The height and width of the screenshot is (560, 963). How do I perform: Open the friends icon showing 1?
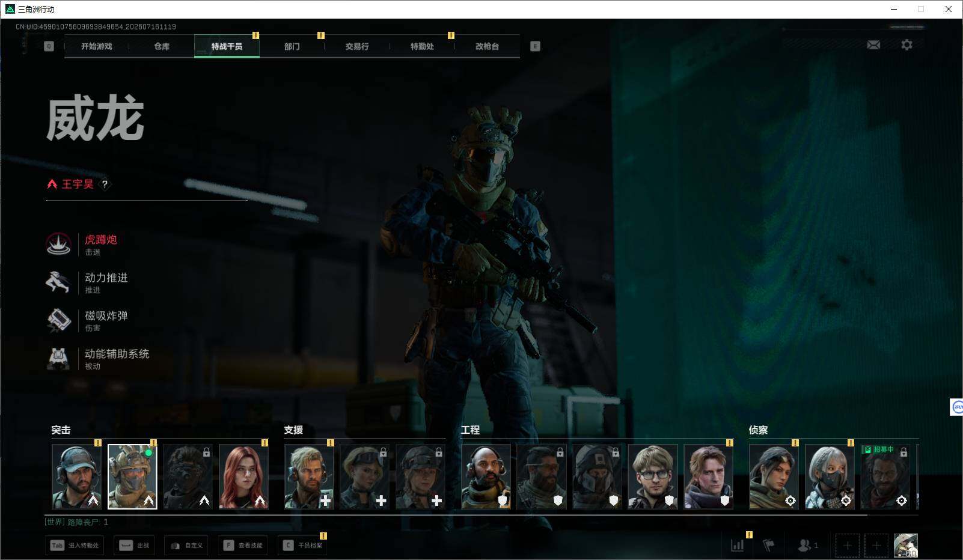[808, 545]
